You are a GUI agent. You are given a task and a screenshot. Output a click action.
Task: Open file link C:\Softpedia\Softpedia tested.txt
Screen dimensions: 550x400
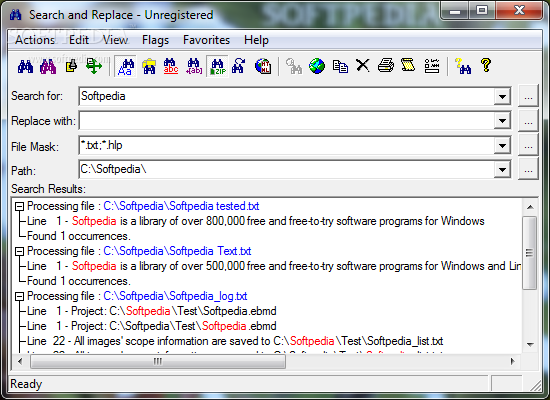[181, 206]
